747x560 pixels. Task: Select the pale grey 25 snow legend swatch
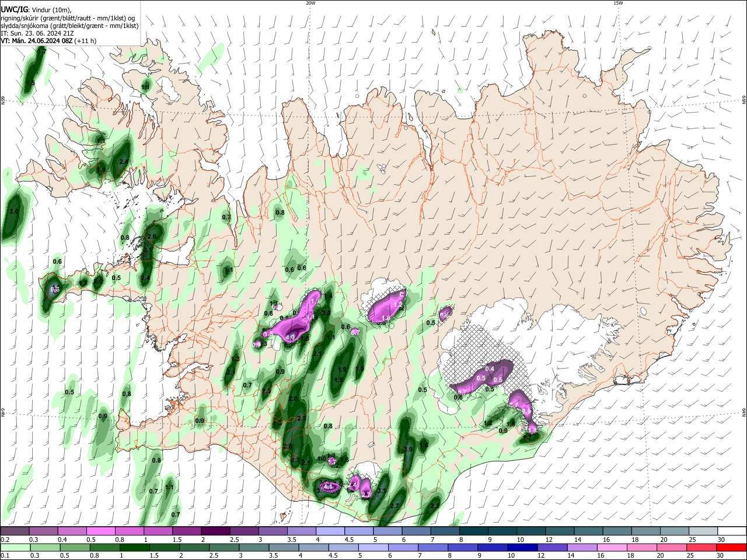[x=704, y=531]
